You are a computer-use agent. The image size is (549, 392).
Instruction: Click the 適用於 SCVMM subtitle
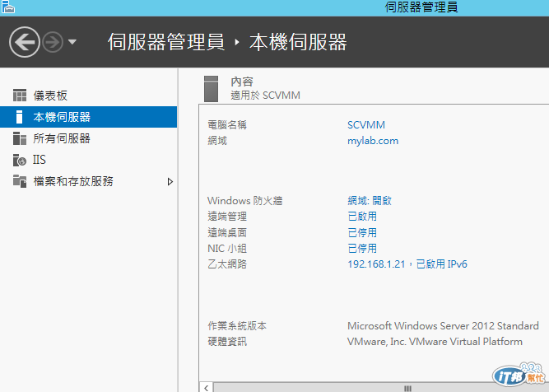(x=265, y=96)
